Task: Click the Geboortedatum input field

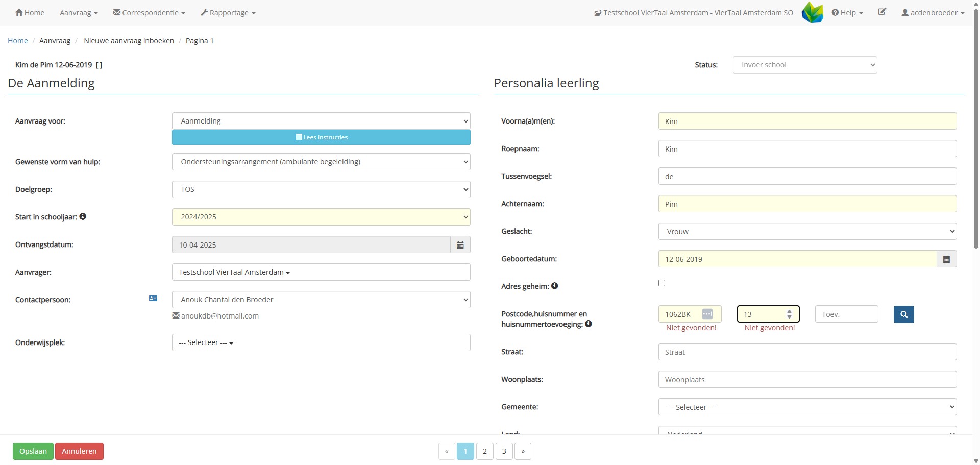Action: (x=798, y=259)
